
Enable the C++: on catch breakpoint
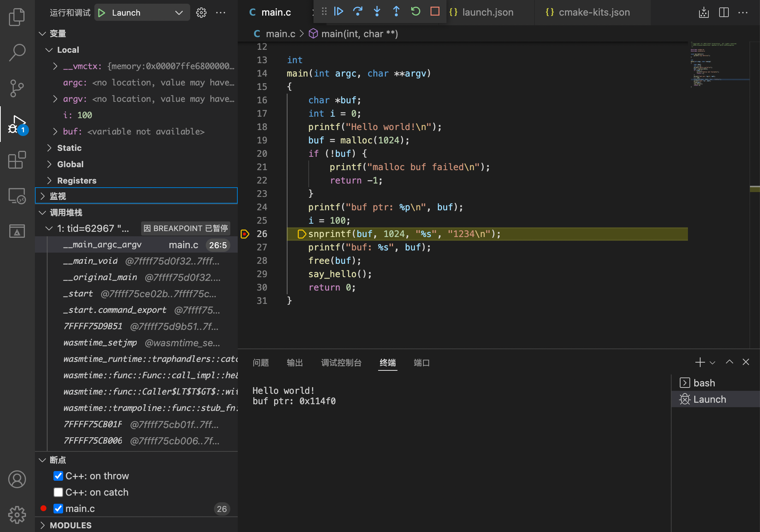point(58,492)
